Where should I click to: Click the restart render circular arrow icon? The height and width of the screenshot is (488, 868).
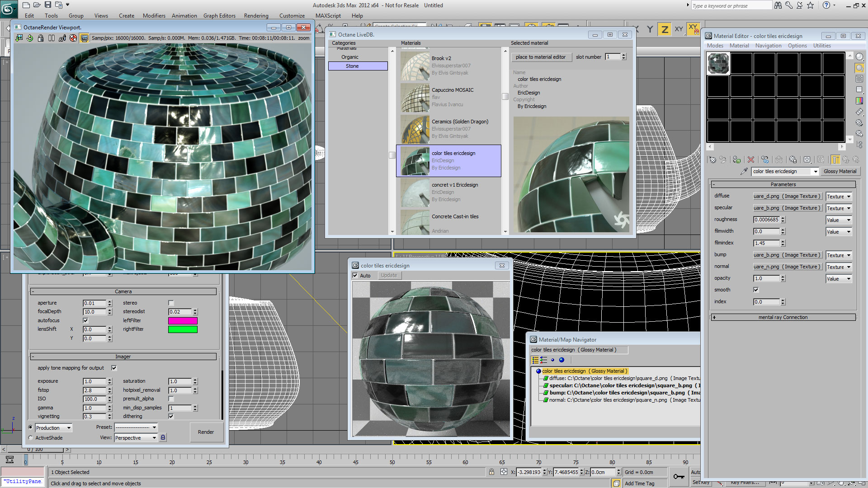pos(30,38)
